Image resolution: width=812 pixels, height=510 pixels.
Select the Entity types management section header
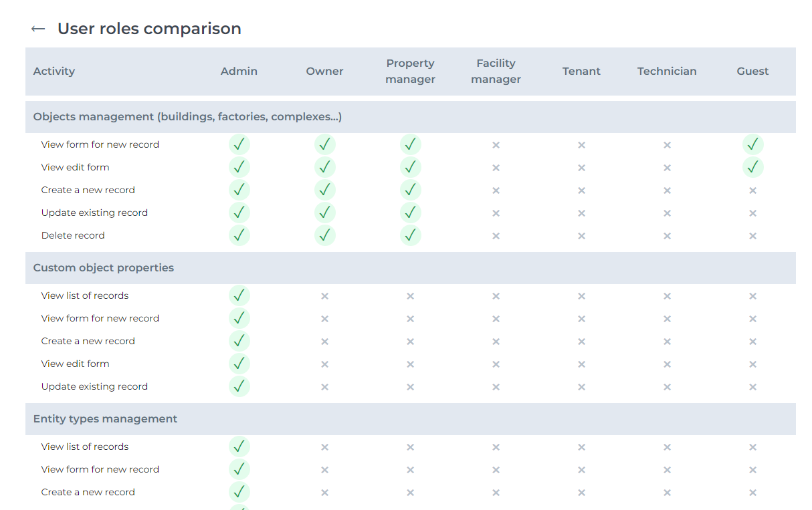click(x=105, y=419)
